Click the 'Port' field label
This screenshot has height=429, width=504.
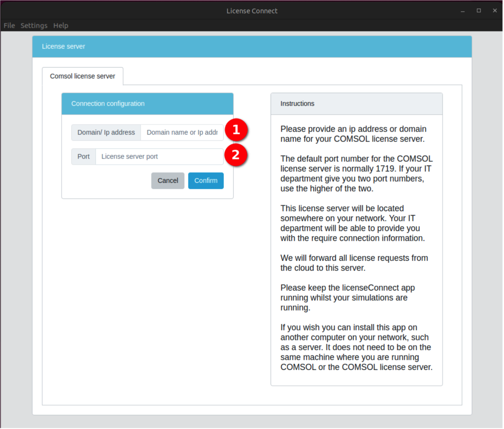(x=83, y=157)
